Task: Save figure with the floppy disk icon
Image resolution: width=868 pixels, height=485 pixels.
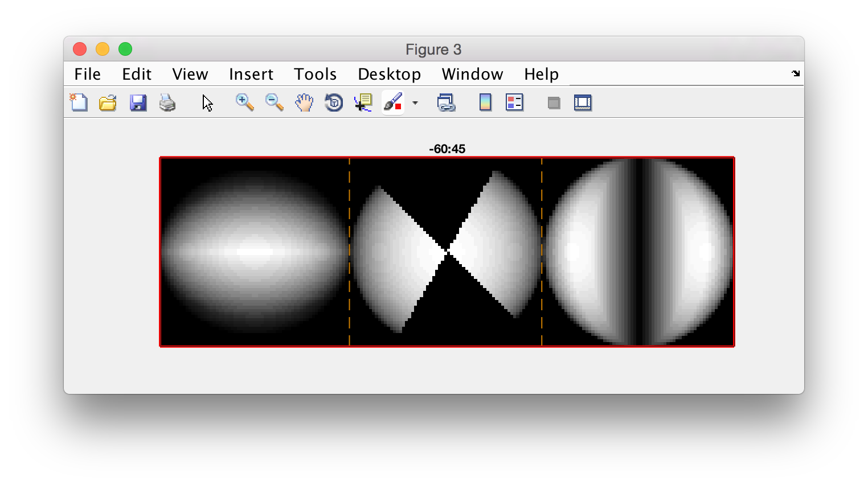Action: pyautogui.click(x=138, y=102)
